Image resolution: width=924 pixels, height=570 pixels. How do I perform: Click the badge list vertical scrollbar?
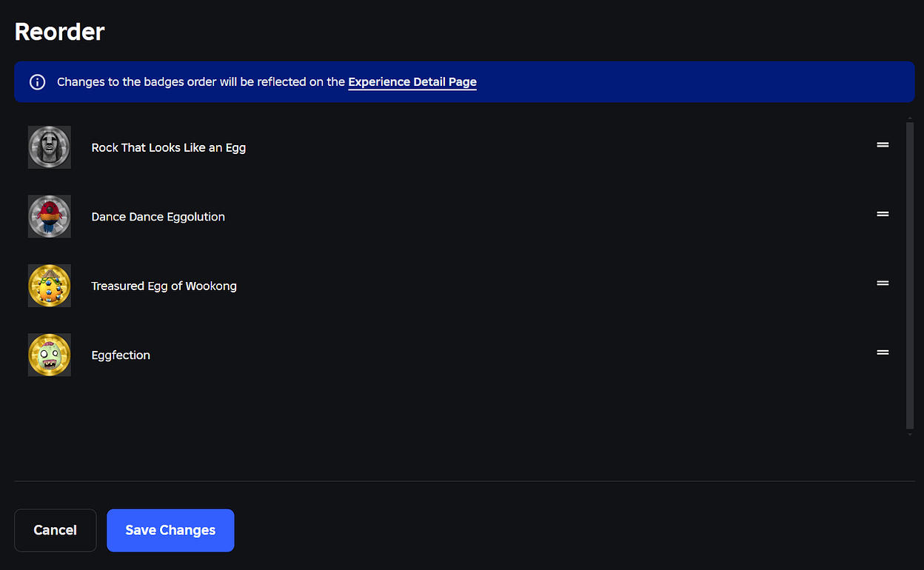click(x=910, y=275)
